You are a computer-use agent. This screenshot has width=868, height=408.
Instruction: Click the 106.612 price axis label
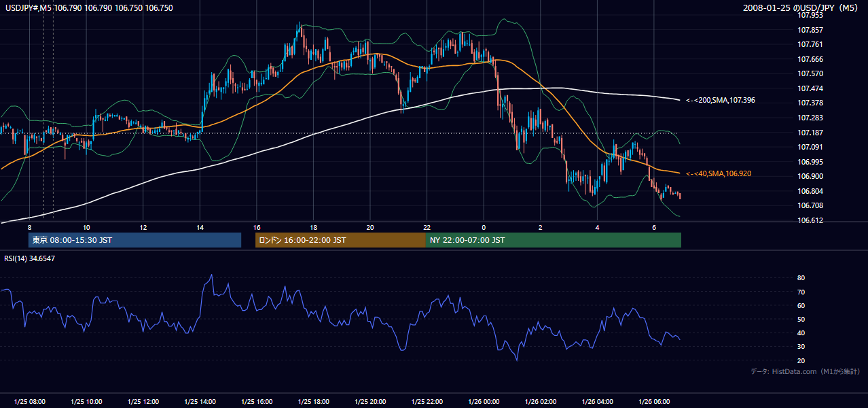810,220
